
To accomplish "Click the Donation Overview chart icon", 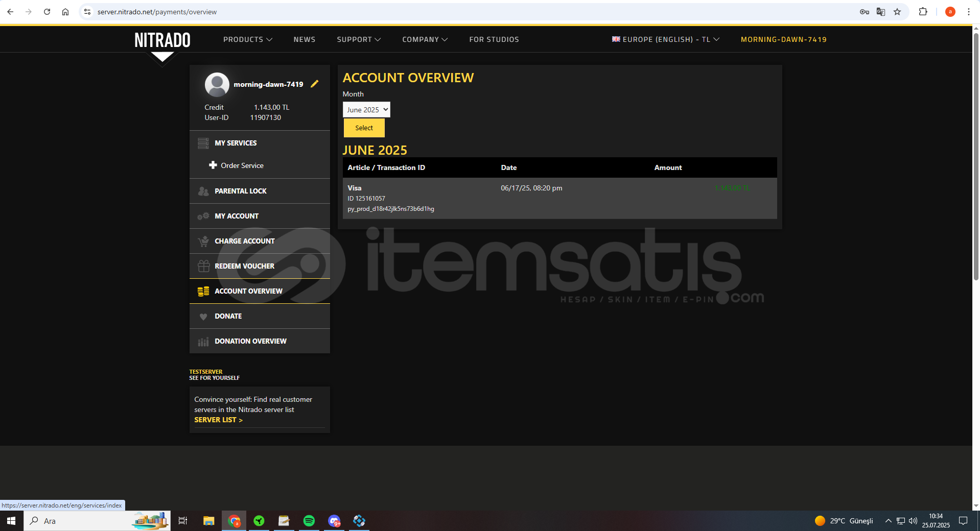I will 203,342.
